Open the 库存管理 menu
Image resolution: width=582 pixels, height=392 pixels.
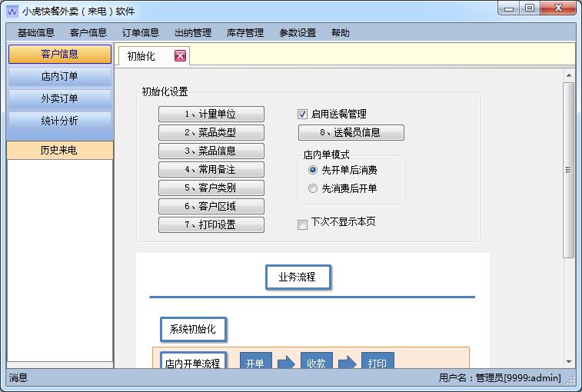[x=244, y=33]
